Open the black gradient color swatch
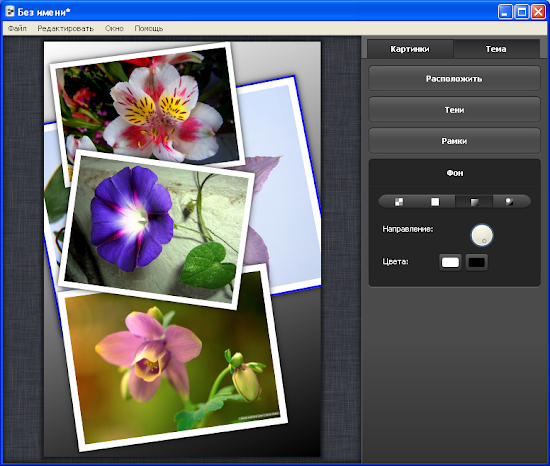 (x=477, y=262)
